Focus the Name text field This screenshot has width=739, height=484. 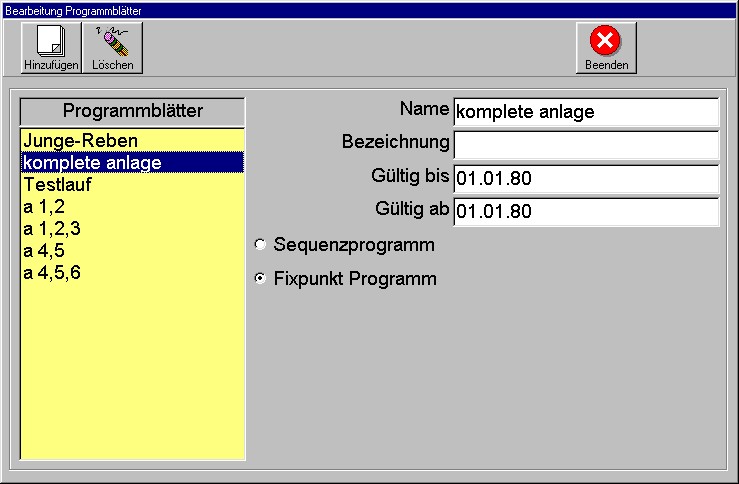point(585,112)
